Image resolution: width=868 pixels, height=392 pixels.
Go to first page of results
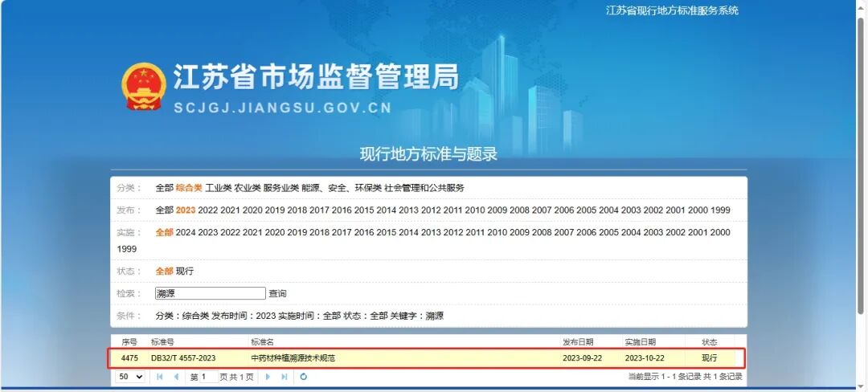(x=159, y=377)
